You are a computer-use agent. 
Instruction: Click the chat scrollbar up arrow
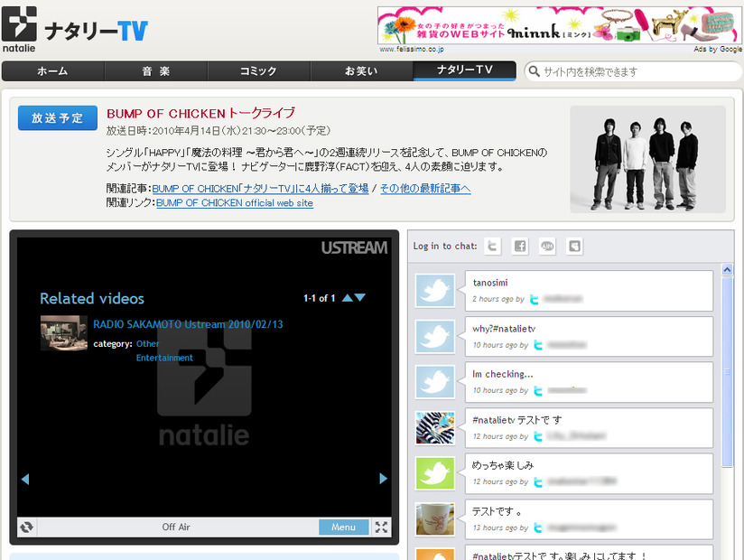tap(727, 270)
